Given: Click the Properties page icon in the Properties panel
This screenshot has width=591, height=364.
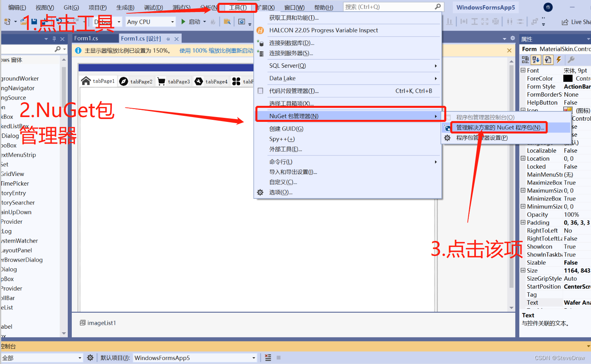Looking at the screenshot, I should [x=548, y=60].
